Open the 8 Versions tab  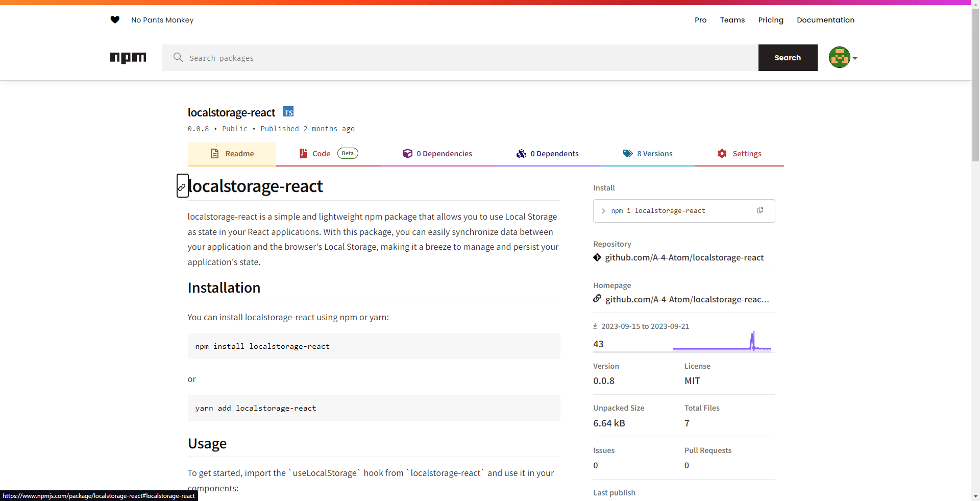click(x=648, y=154)
